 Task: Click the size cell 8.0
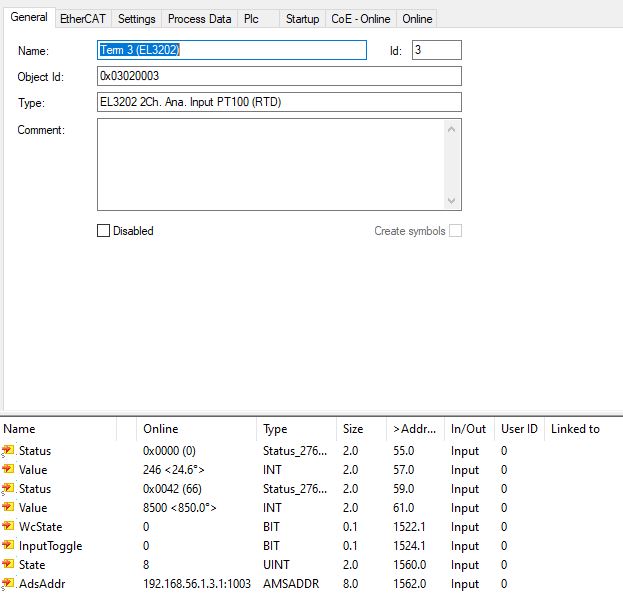point(350,584)
